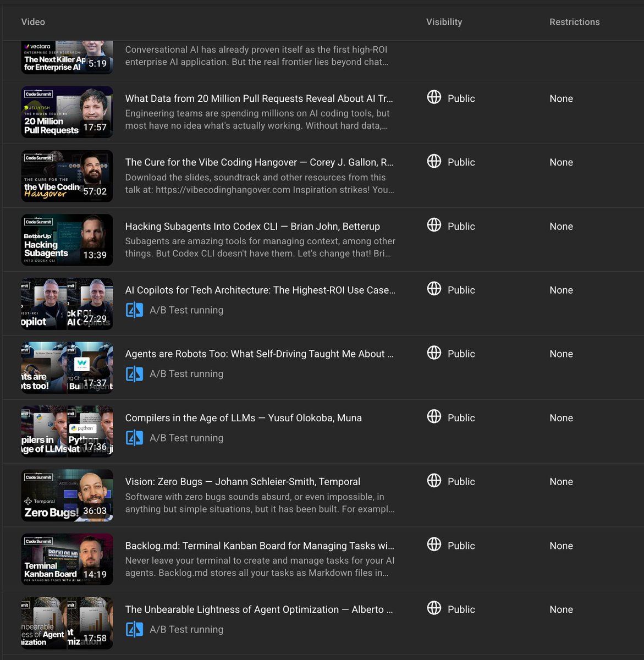This screenshot has width=644, height=660.
Task: Open the AI Copilots A/B thumbnail pair
Action: 67,304
